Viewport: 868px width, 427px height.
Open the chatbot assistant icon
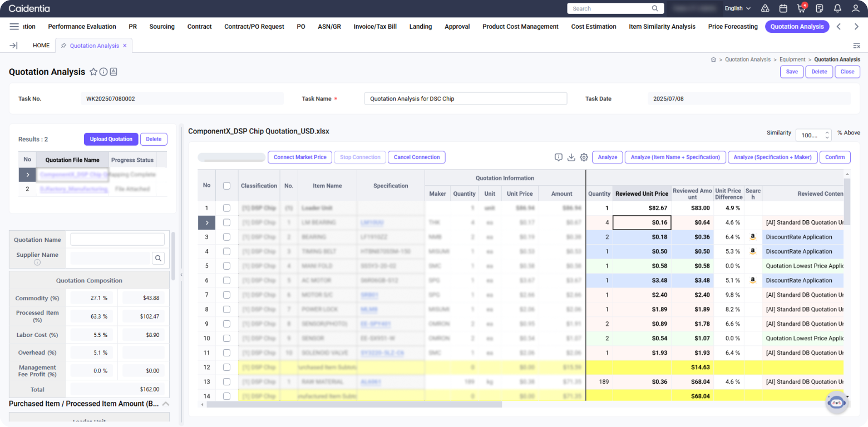coord(836,403)
